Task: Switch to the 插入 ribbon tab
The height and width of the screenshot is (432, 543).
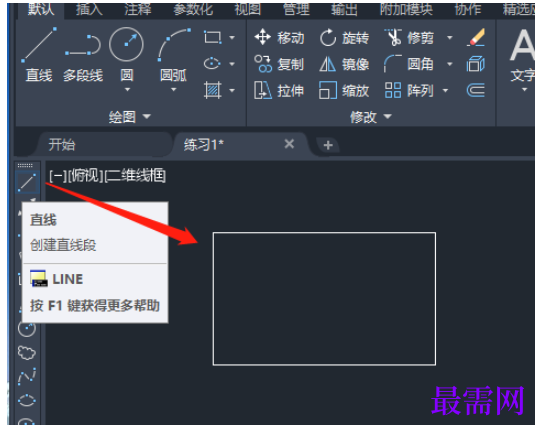Action: coord(89,10)
